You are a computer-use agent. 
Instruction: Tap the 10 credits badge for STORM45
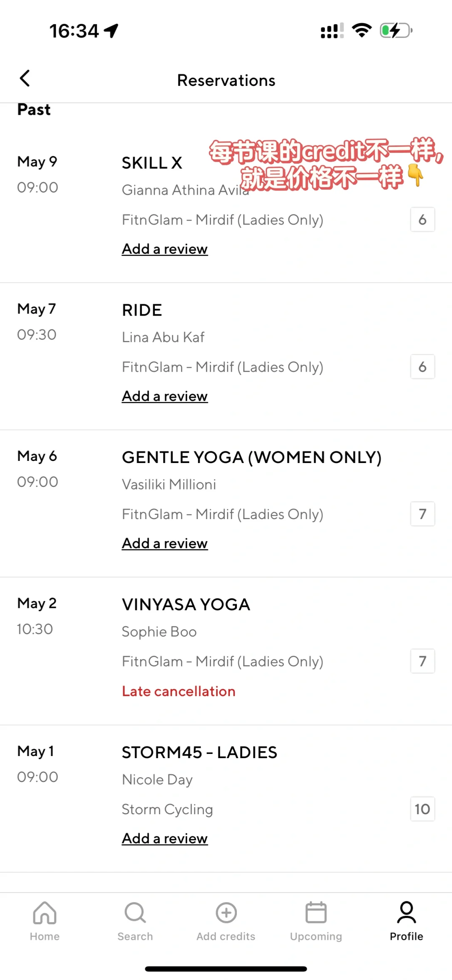pyautogui.click(x=422, y=809)
